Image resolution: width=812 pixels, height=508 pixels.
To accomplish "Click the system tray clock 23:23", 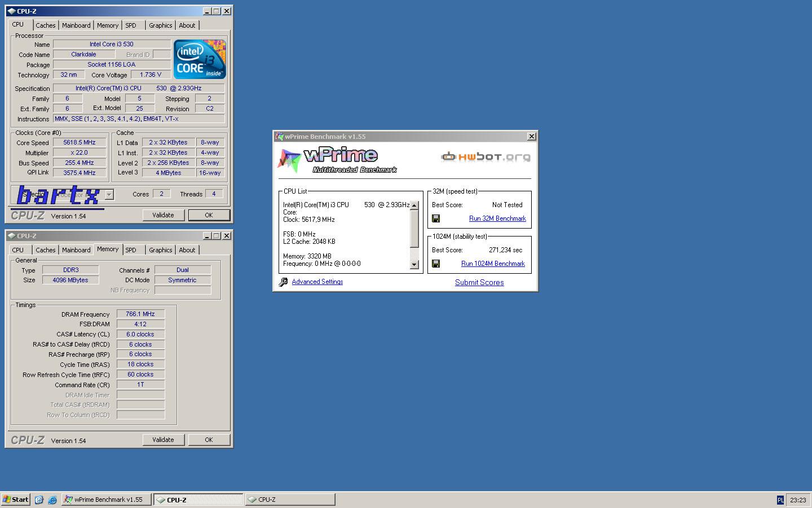I will (x=798, y=500).
